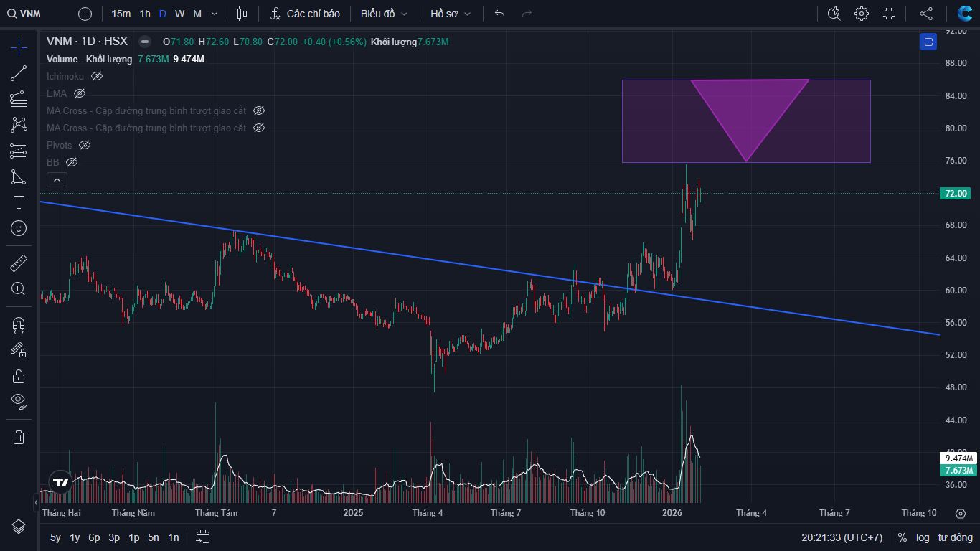Hide all drawings with left toolbar eye

coord(19,401)
